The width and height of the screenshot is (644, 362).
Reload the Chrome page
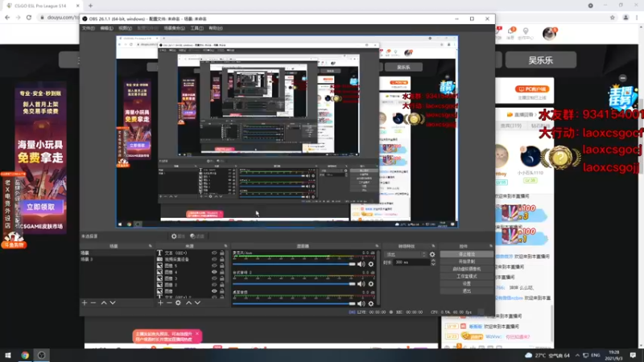pos(29,18)
